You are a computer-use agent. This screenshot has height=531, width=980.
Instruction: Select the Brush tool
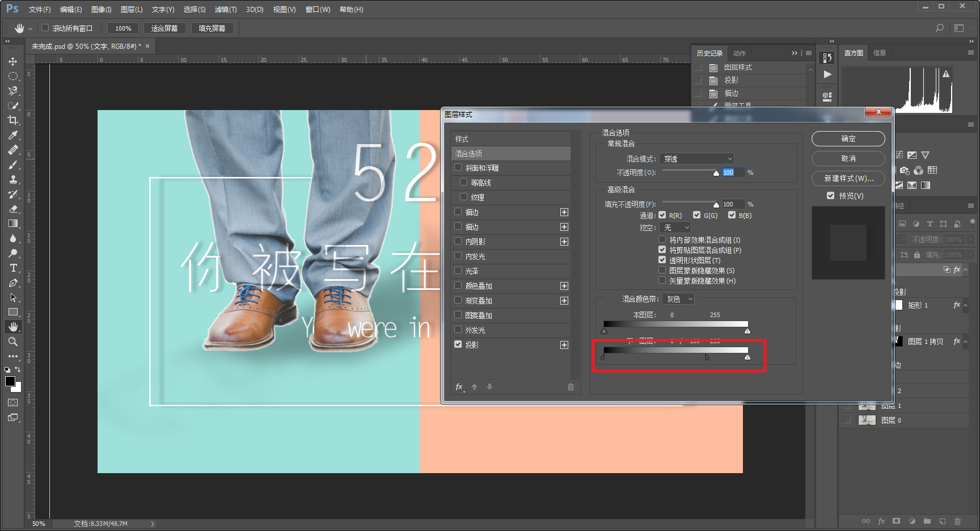coord(12,165)
